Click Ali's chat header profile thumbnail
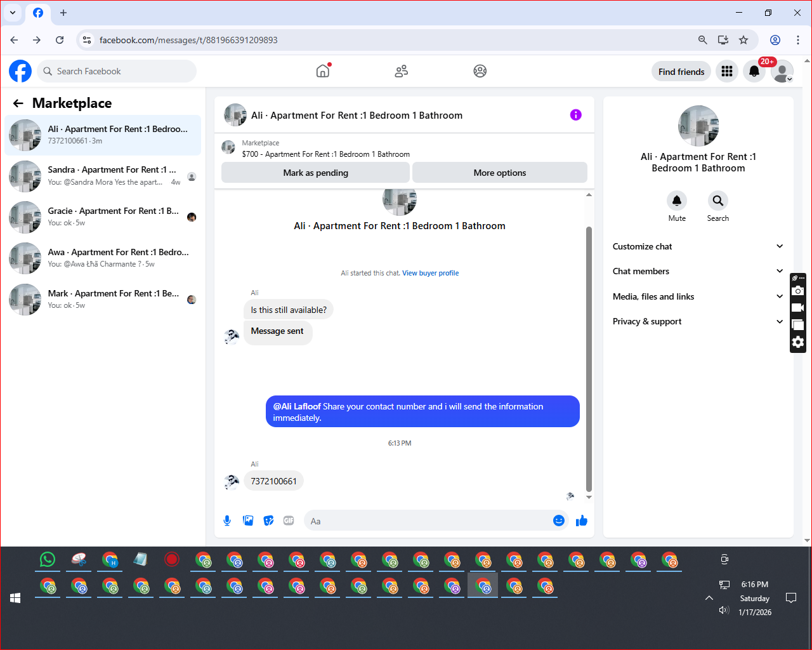Screen dimensions: 812x650 pyautogui.click(x=235, y=115)
